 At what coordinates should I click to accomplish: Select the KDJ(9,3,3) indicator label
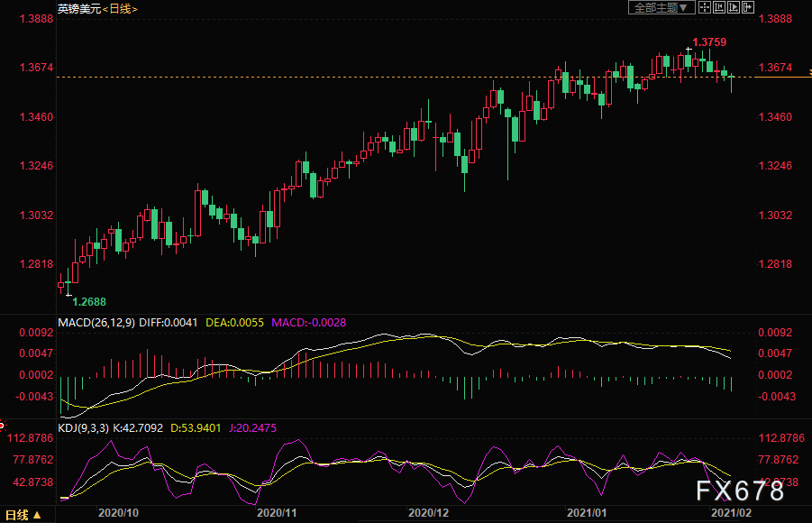(x=84, y=428)
